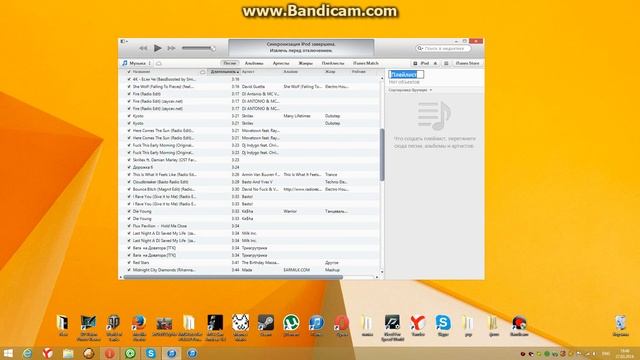Switch to the Песни tab
The width and height of the screenshot is (640, 360).
pyautogui.click(x=230, y=63)
